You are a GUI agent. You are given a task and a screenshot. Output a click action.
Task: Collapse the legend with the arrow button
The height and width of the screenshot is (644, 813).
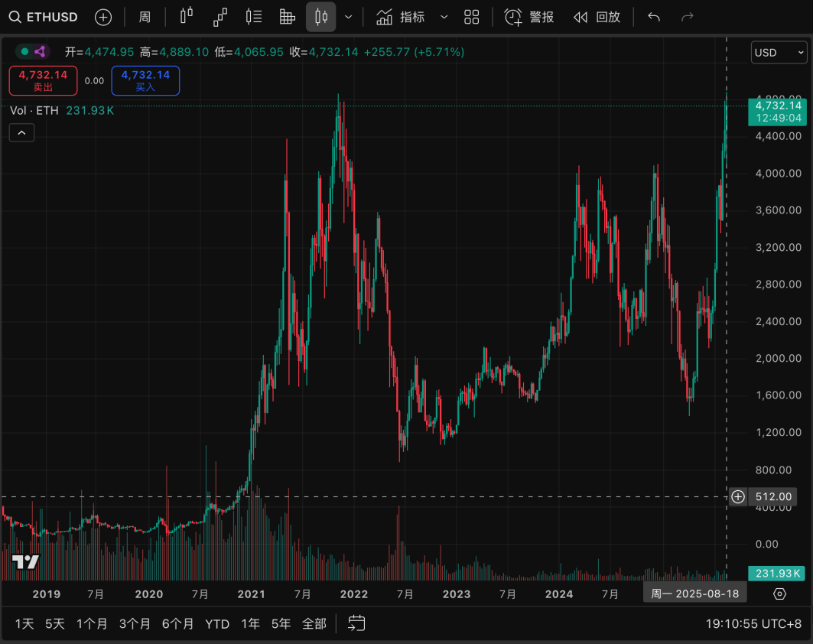[21, 132]
